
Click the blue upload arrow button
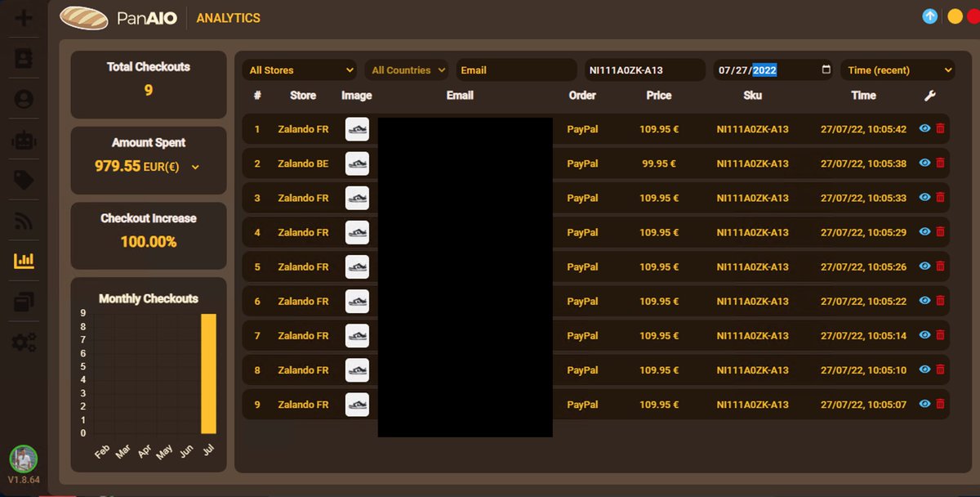coord(929,16)
